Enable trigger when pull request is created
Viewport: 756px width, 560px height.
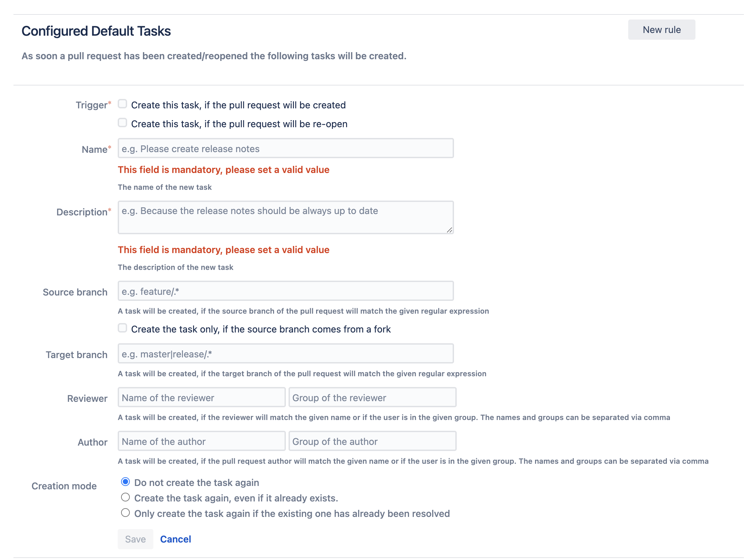click(122, 104)
